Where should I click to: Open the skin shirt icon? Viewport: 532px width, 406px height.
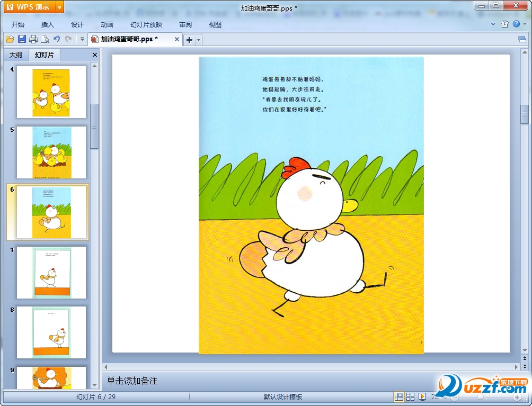point(504,24)
